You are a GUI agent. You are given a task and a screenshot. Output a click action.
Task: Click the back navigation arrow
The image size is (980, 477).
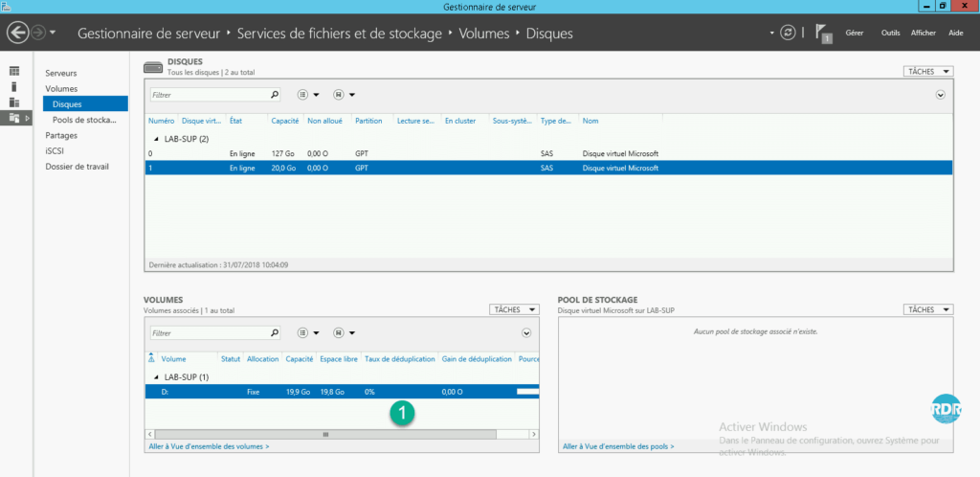click(x=18, y=33)
